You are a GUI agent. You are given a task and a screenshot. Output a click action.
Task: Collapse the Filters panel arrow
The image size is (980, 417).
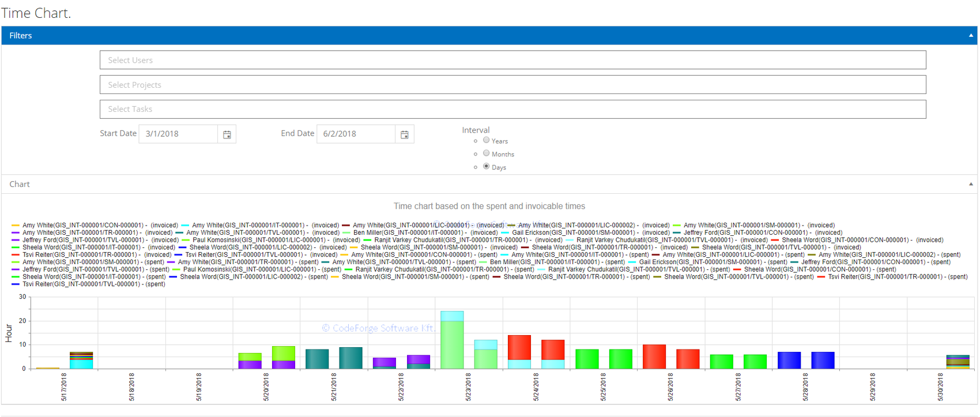[x=971, y=36]
